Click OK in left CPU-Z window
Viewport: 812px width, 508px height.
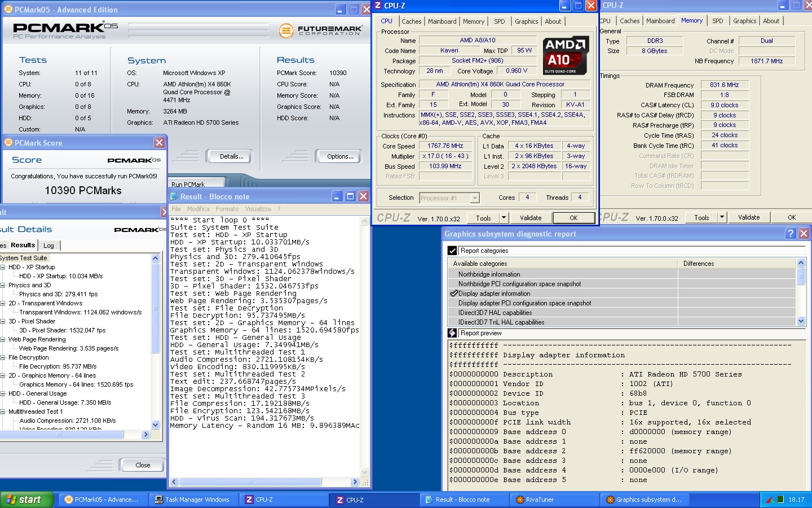573,218
